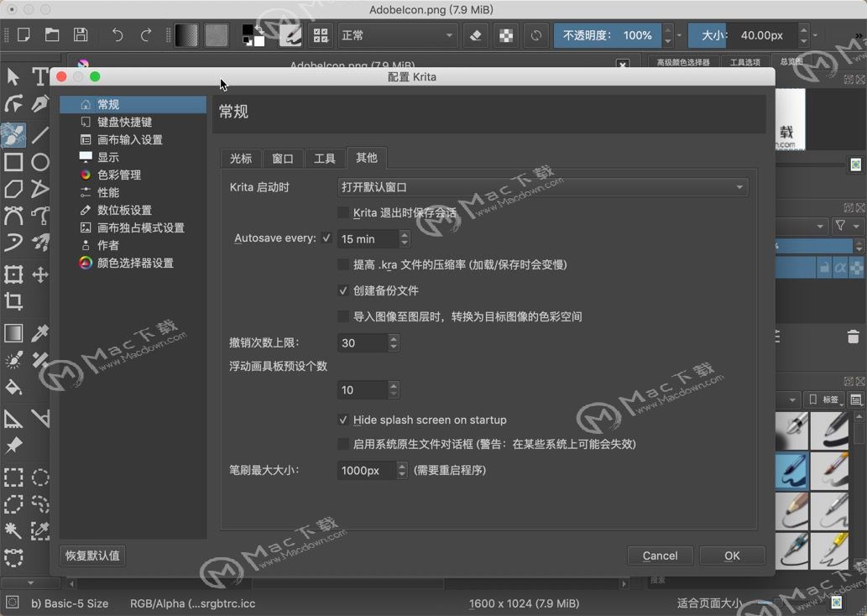Open Advanced Color Selector docker tab
This screenshot has width=867, height=616.
(x=683, y=62)
